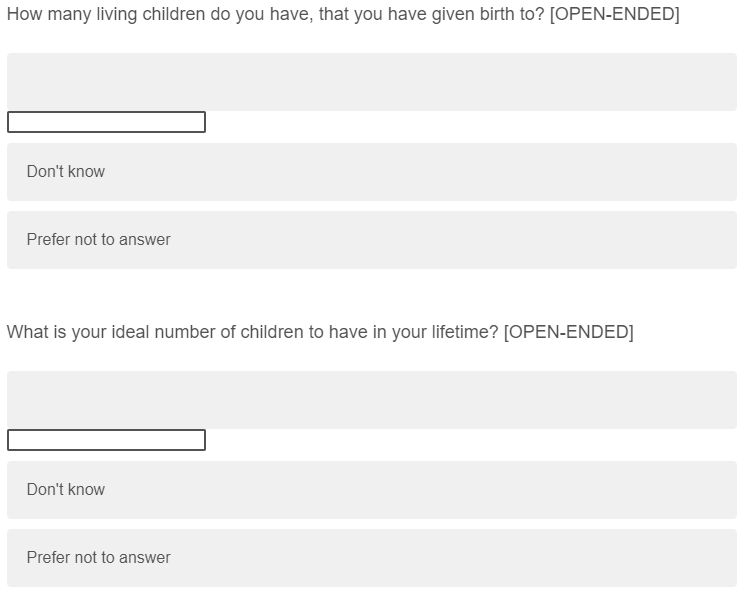Image resolution: width=742 pixels, height=607 pixels.
Task: Click the "[OPEN-ENDED]" label in the second question
Action: (x=568, y=332)
